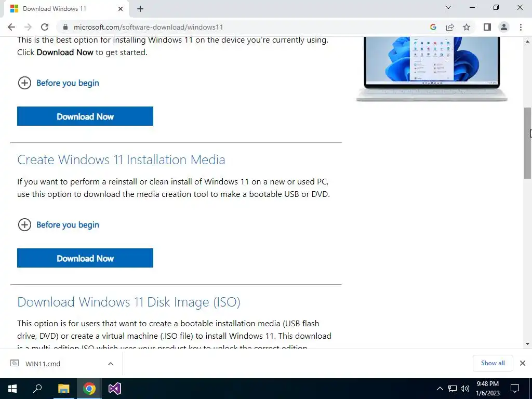Click Chrome icon in taskbar
The image size is (532, 399).
click(x=89, y=389)
